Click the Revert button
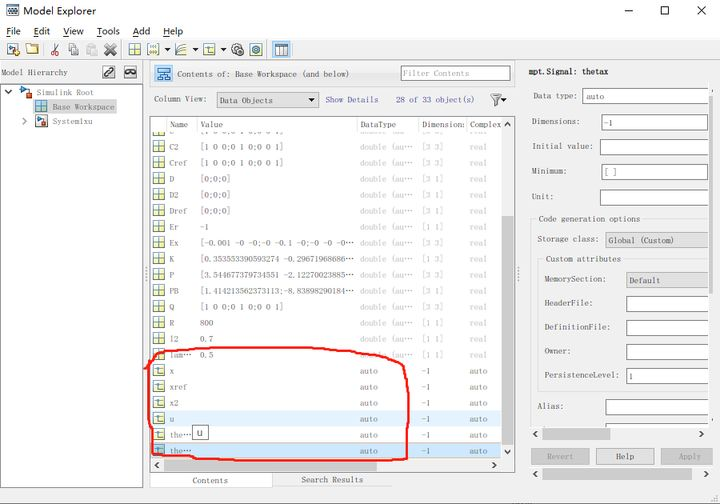 [x=560, y=456]
